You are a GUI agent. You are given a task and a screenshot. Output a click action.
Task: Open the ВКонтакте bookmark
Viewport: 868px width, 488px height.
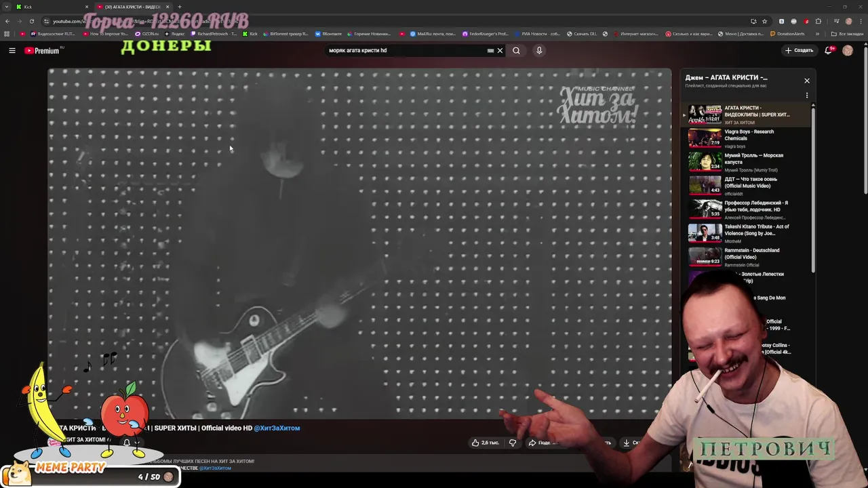pos(328,34)
